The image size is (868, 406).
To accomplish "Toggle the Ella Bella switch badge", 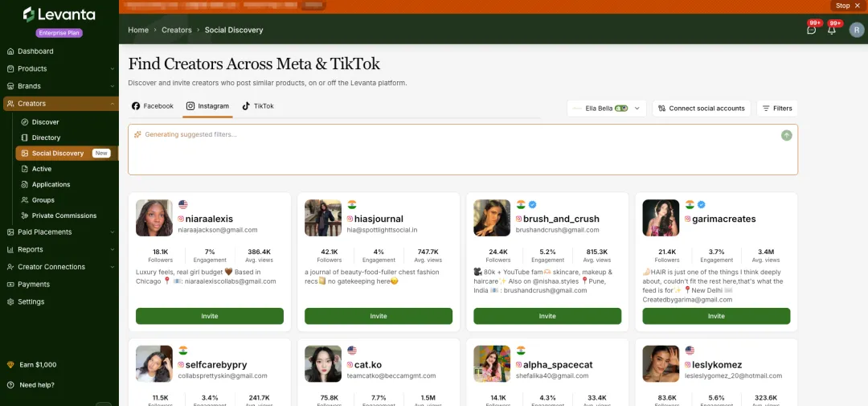I will click(621, 109).
